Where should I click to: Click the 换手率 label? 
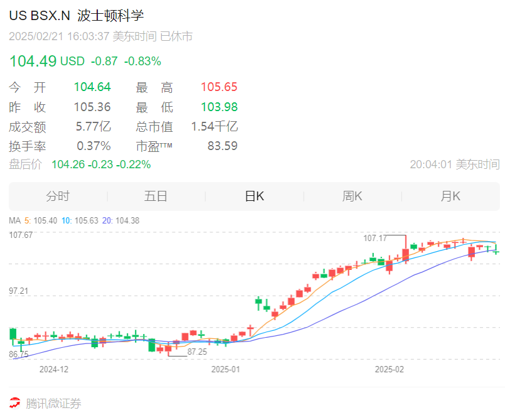[28, 146]
